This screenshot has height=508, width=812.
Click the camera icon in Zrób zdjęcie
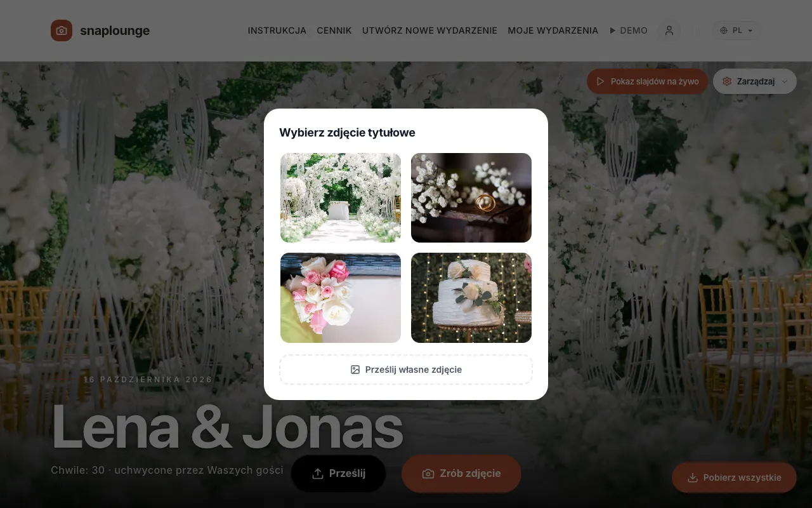coord(428,474)
